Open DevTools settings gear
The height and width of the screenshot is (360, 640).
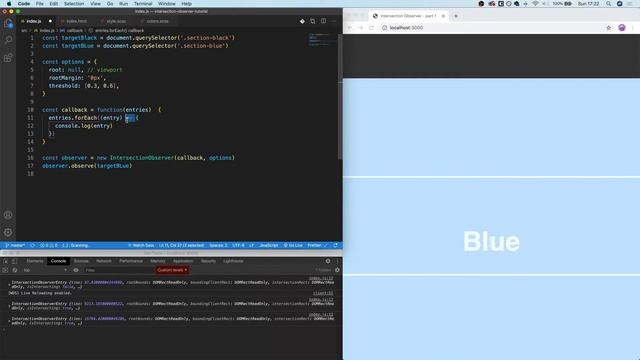[x=328, y=261]
